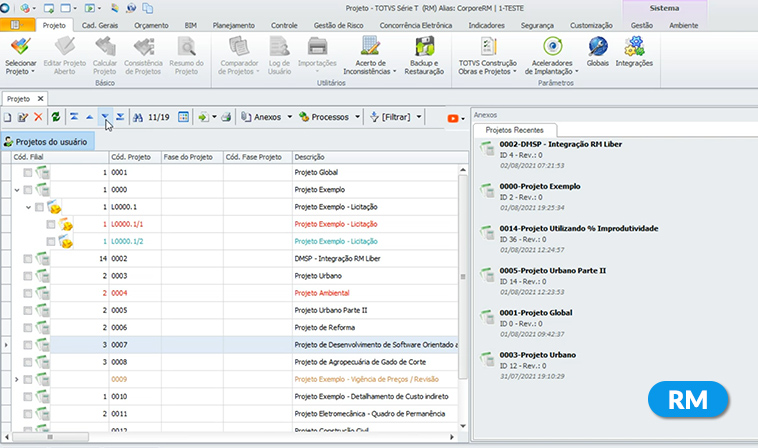
Task: Collapse the 0000 Projeto Exemplo tree row
Action: pyautogui.click(x=16, y=190)
